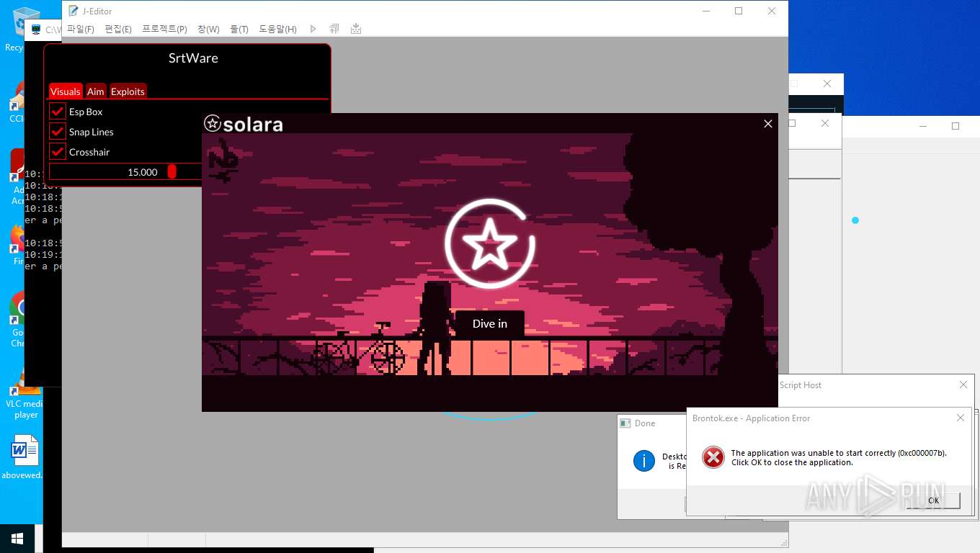The width and height of the screenshot is (980, 553).
Task: Toggle the Crosshair checkbox
Action: coord(58,152)
